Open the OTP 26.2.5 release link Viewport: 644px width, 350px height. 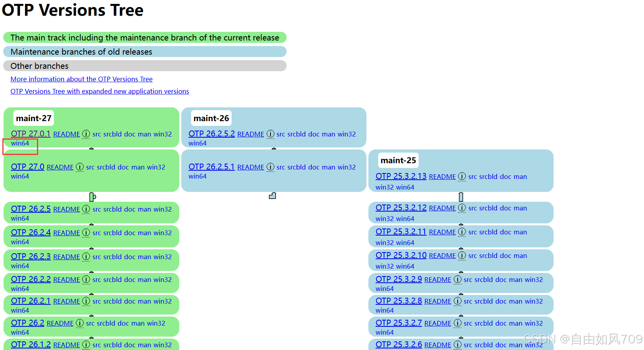tap(31, 209)
